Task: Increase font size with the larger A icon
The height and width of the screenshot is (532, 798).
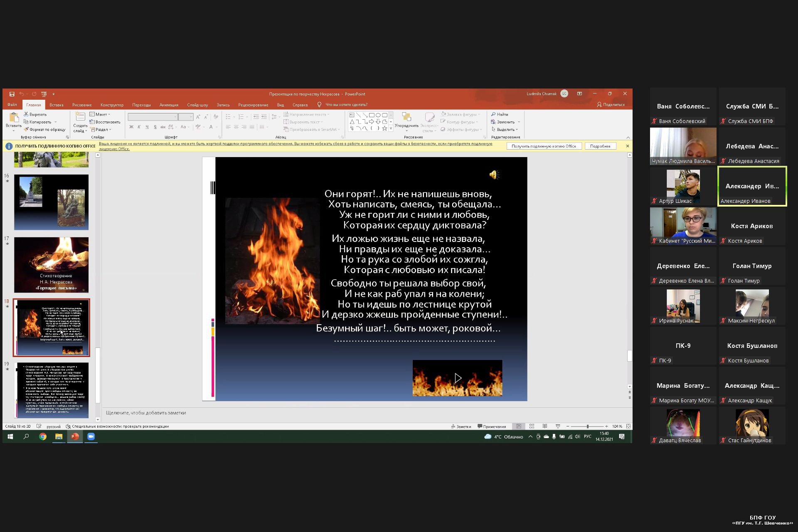Action: pyautogui.click(x=198, y=117)
